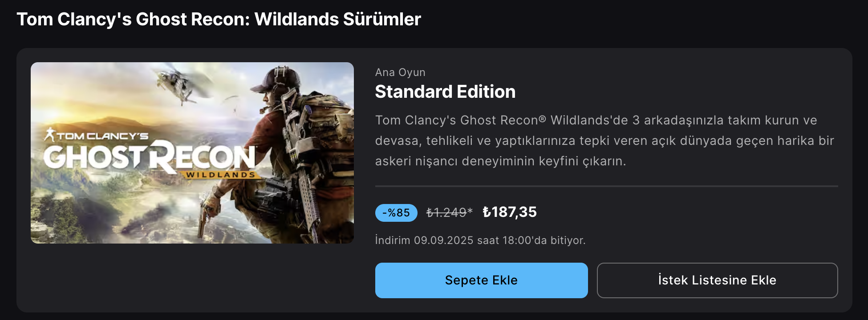Click the İndirim 09.09.2025 end date text
868x320 pixels.
[x=480, y=240]
